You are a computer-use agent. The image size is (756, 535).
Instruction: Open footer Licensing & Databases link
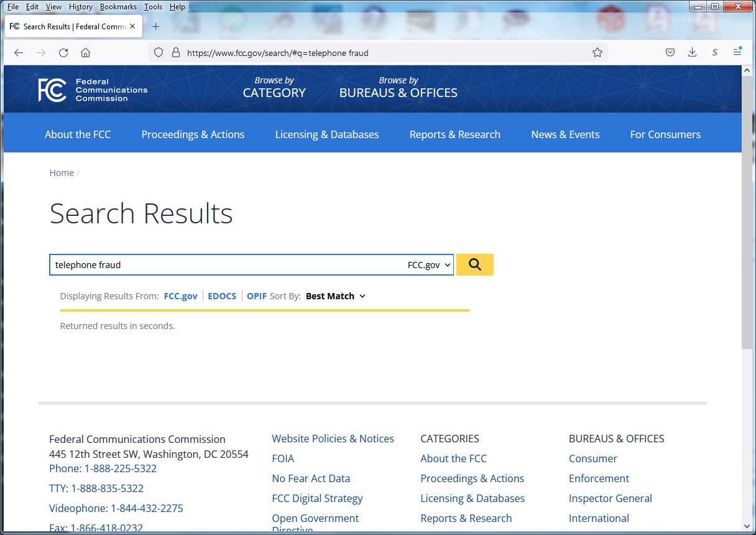(472, 498)
